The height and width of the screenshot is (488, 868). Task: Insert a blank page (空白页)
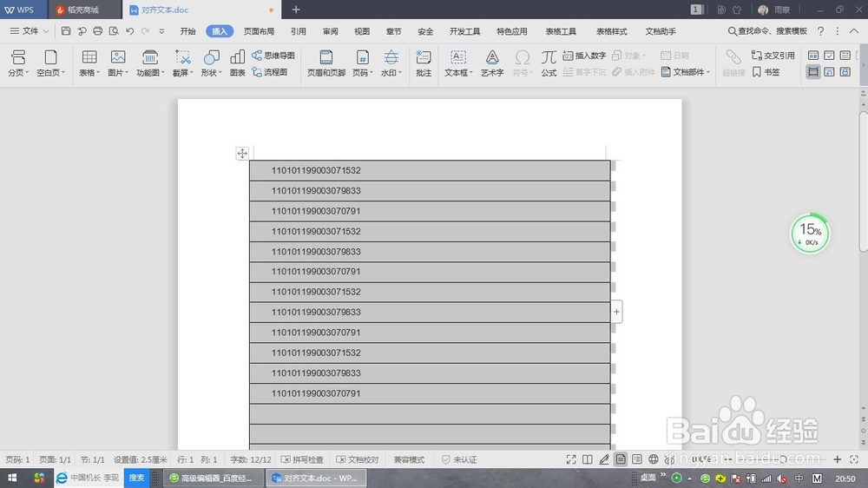pyautogui.click(x=50, y=63)
